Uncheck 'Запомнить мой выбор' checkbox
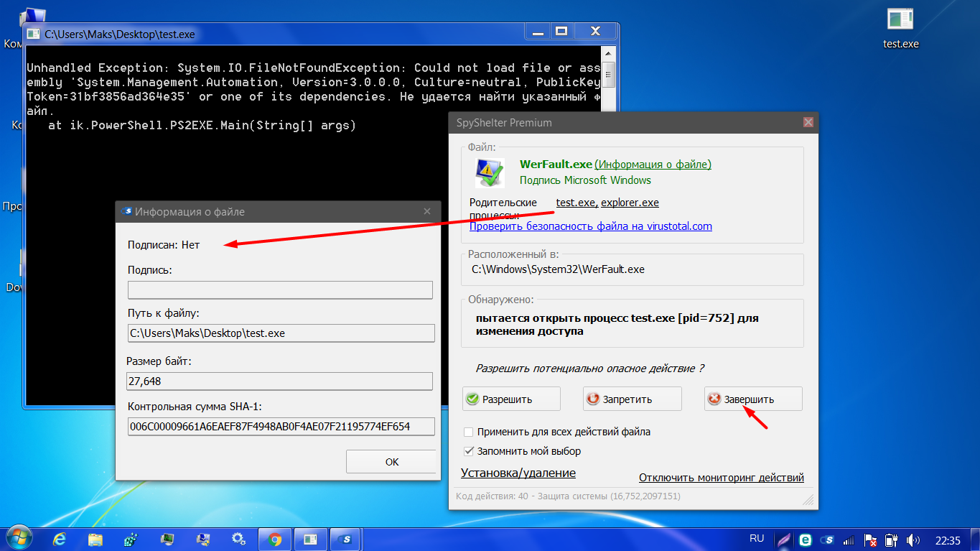 tap(469, 451)
